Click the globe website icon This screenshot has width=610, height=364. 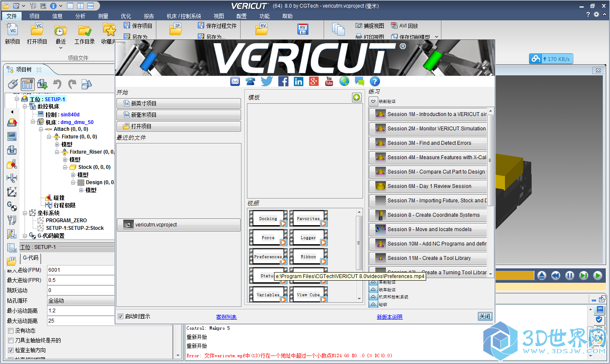pyautogui.click(x=344, y=81)
